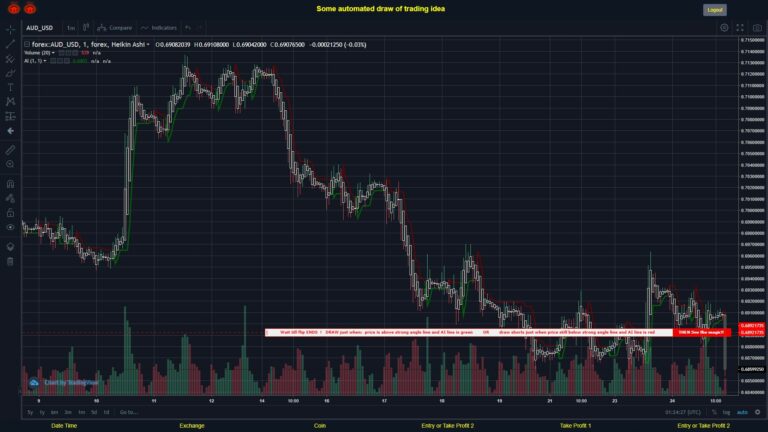
Task: Toggle auto scale at bottom right
Action: 742,412
